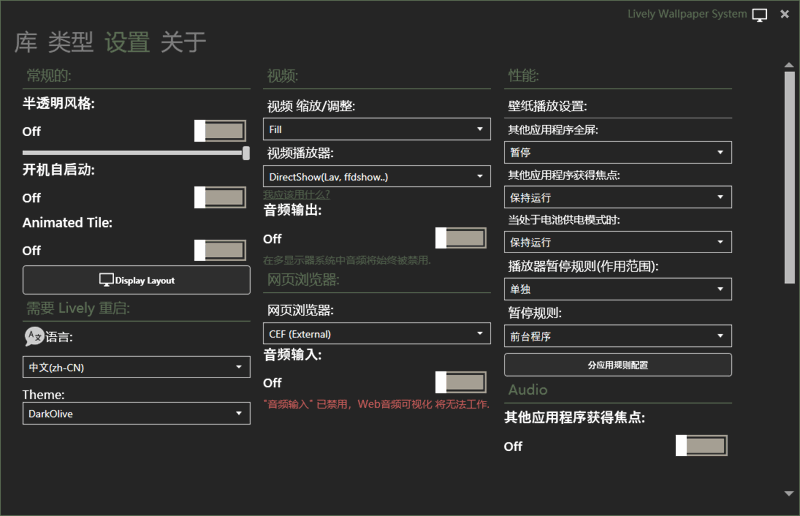Click the language translation icon
Screen dimensions: 800x516
34,336
